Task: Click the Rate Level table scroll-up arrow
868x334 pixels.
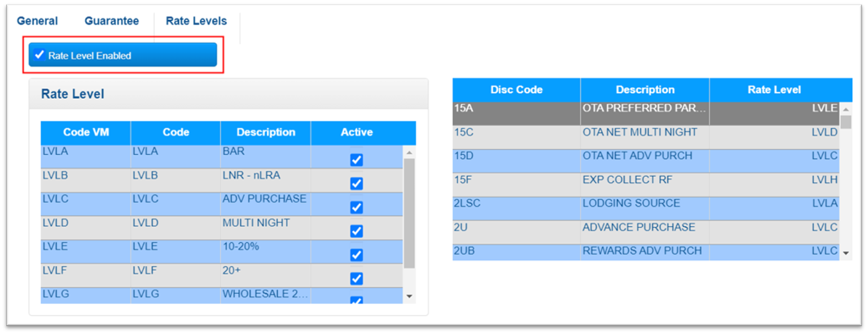Action: tap(409, 153)
